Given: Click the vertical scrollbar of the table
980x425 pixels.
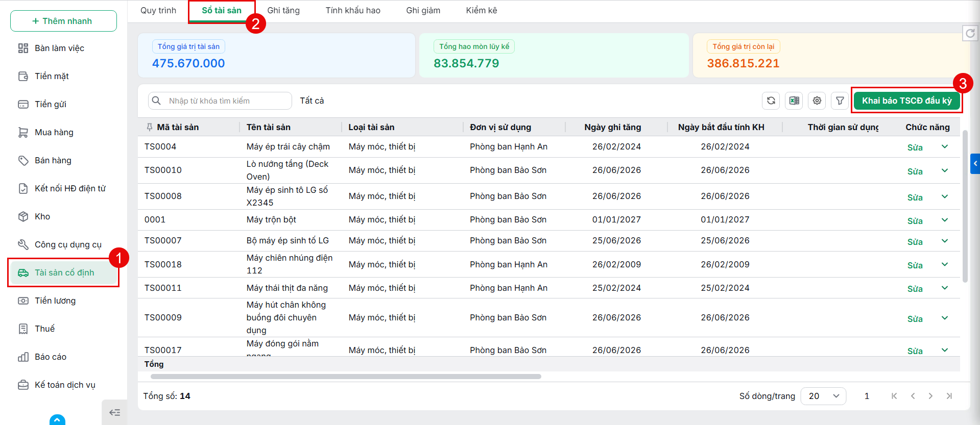Looking at the screenshot, I should 965,207.
